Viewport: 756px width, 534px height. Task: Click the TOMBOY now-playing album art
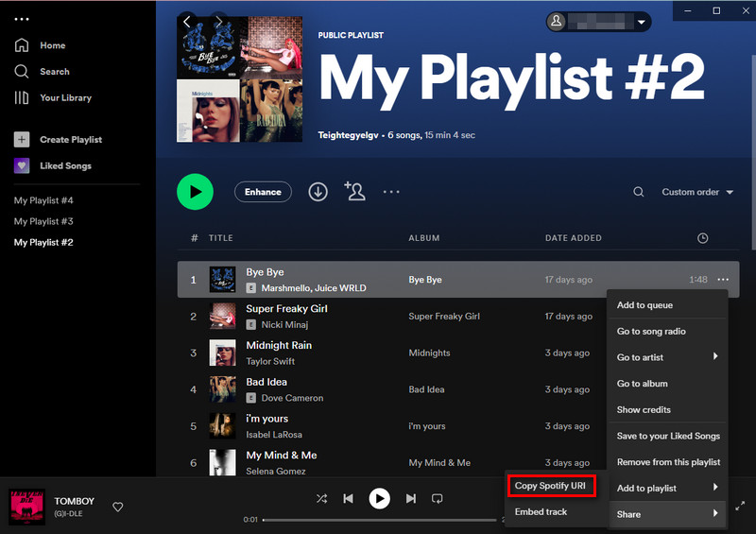pyautogui.click(x=27, y=507)
